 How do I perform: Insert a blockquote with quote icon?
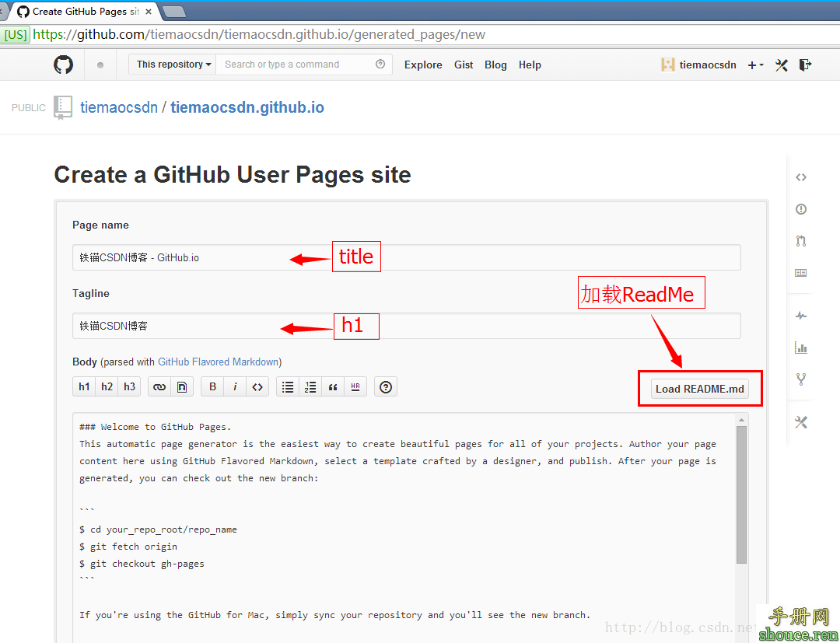(x=333, y=386)
